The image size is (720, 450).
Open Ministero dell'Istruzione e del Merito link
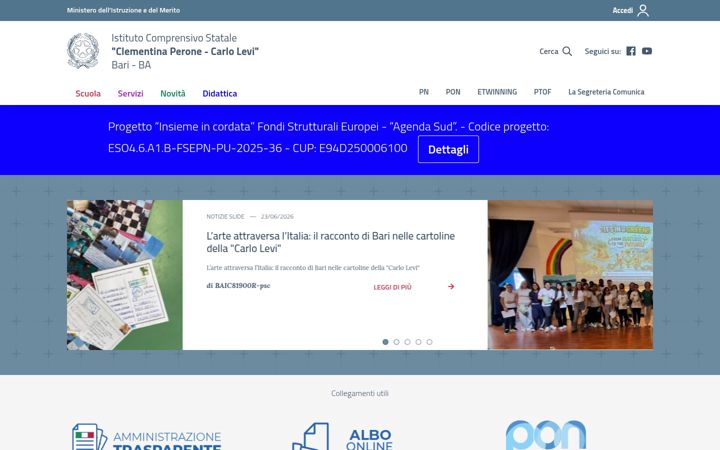point(123,10)
